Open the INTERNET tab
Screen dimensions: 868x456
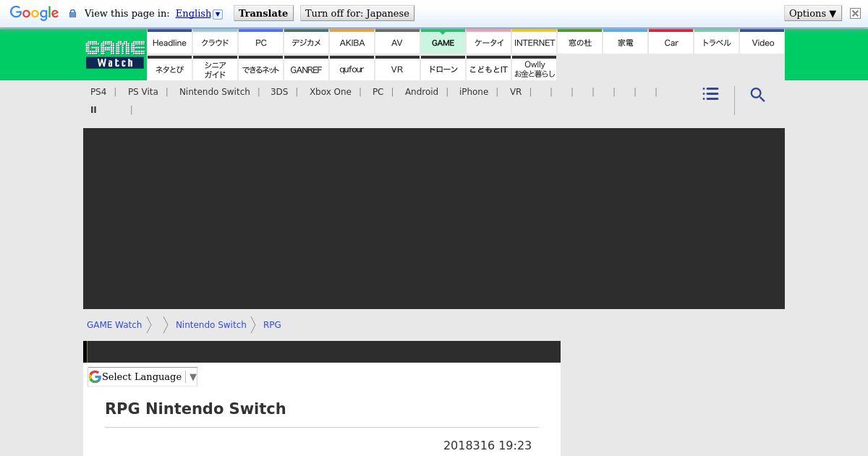pyautogui.click(x=534, y=42)
